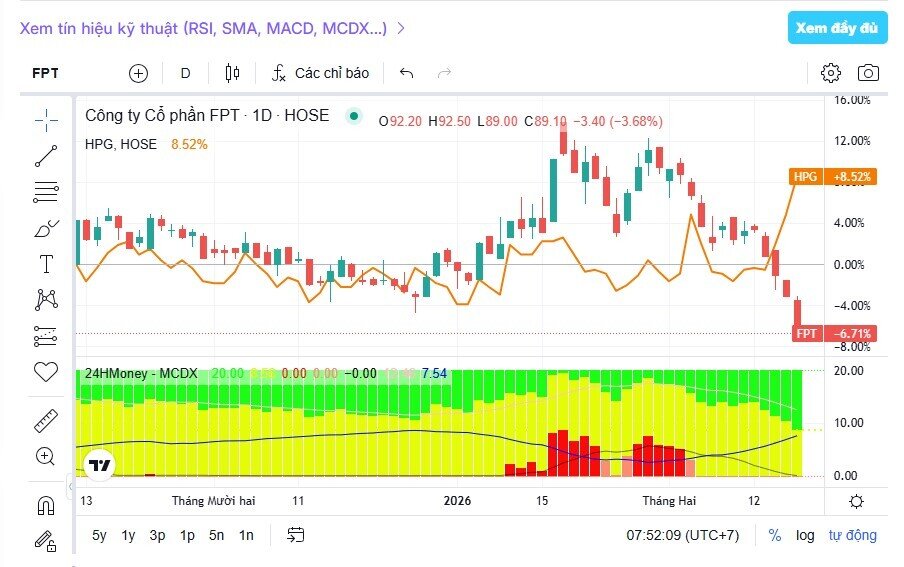
Task: Open the chart patterns tool
Action: pos(46,299)
